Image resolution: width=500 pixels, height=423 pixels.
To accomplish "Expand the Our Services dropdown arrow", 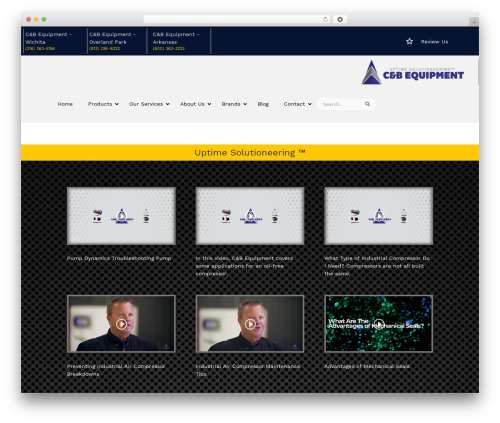I will (x=168, y=104).
